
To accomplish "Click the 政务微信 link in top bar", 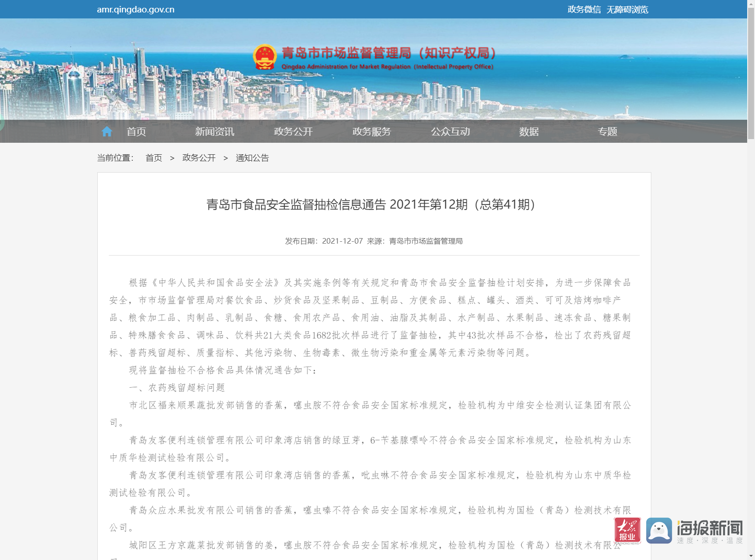I will click(x=584, y=10).
